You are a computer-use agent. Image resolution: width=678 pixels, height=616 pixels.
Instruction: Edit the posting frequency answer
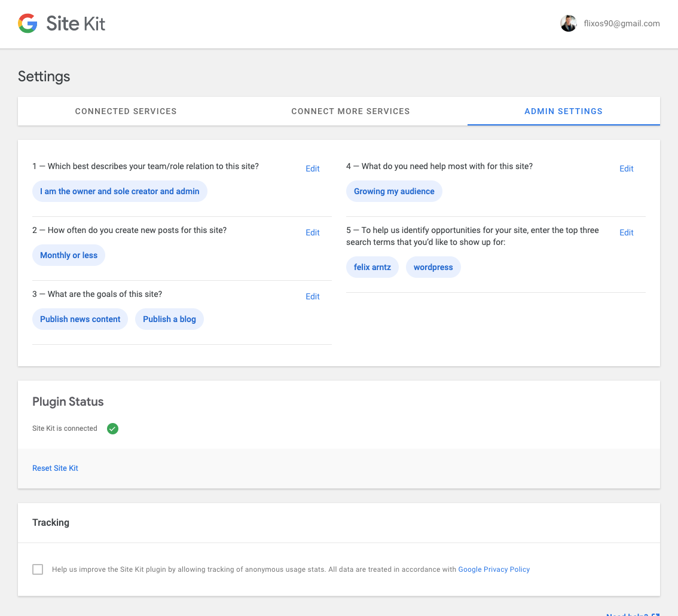click(x=313, y=232)
